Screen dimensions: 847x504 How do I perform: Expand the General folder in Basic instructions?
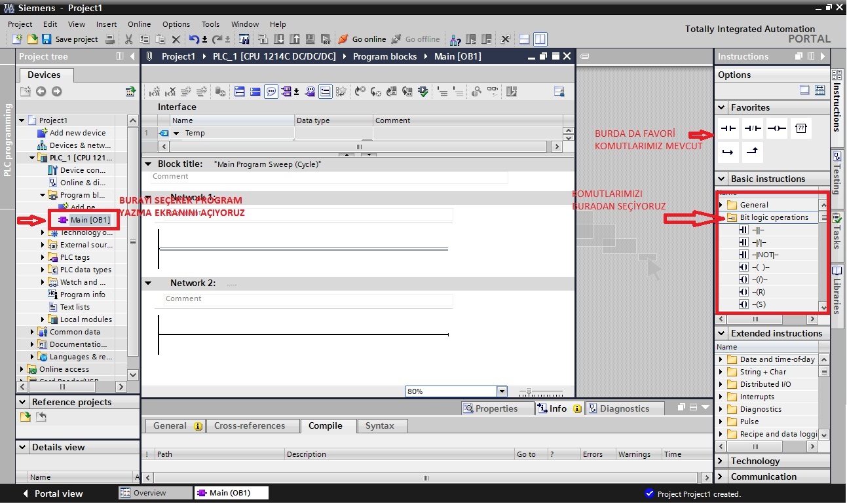pyautogui.click(x=722, y=205)
